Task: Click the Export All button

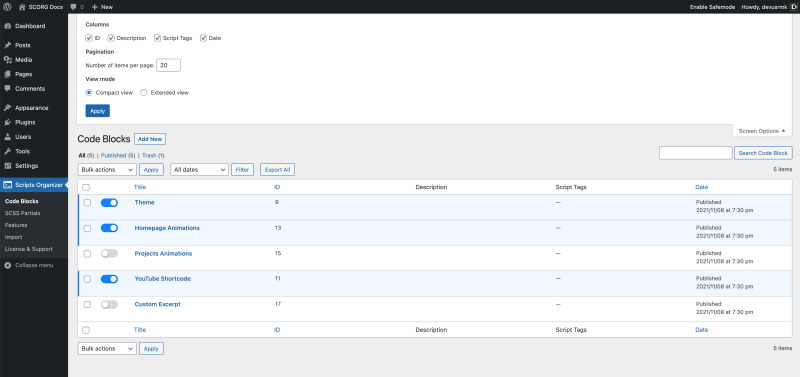Action: click(x=277, y=169)
